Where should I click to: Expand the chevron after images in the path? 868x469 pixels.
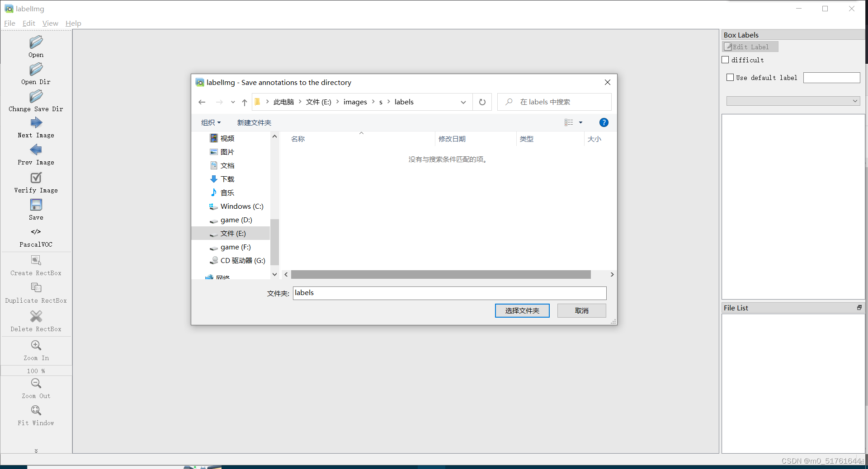(373, 102)
